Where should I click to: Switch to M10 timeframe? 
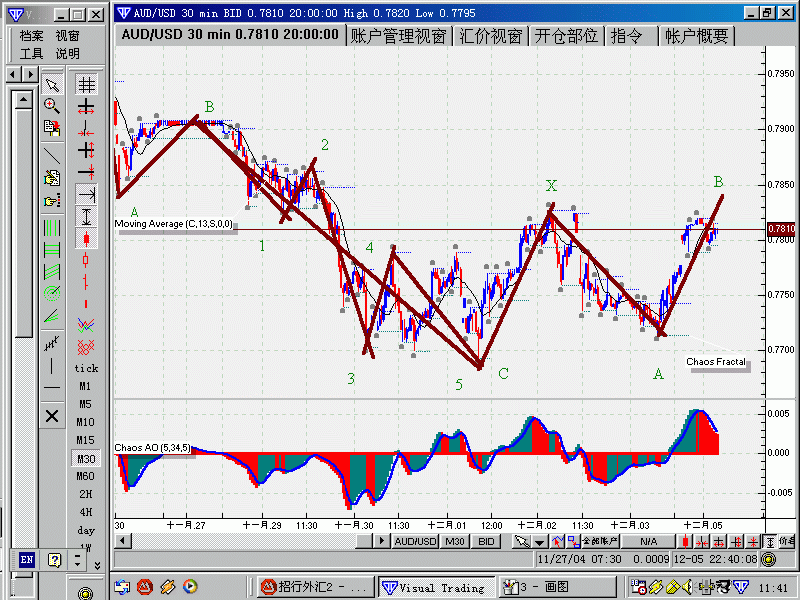pos(85,422)
